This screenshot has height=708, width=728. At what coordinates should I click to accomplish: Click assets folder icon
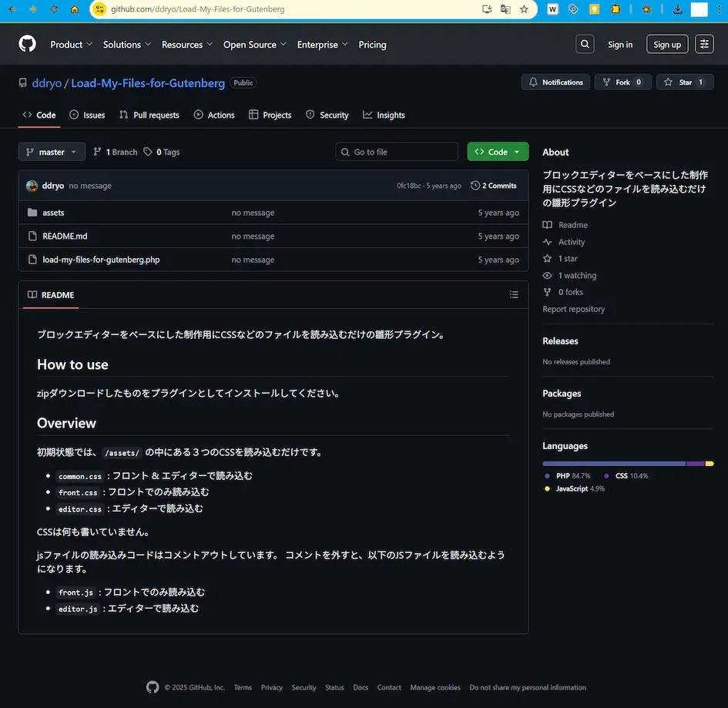tap(32, 213)
